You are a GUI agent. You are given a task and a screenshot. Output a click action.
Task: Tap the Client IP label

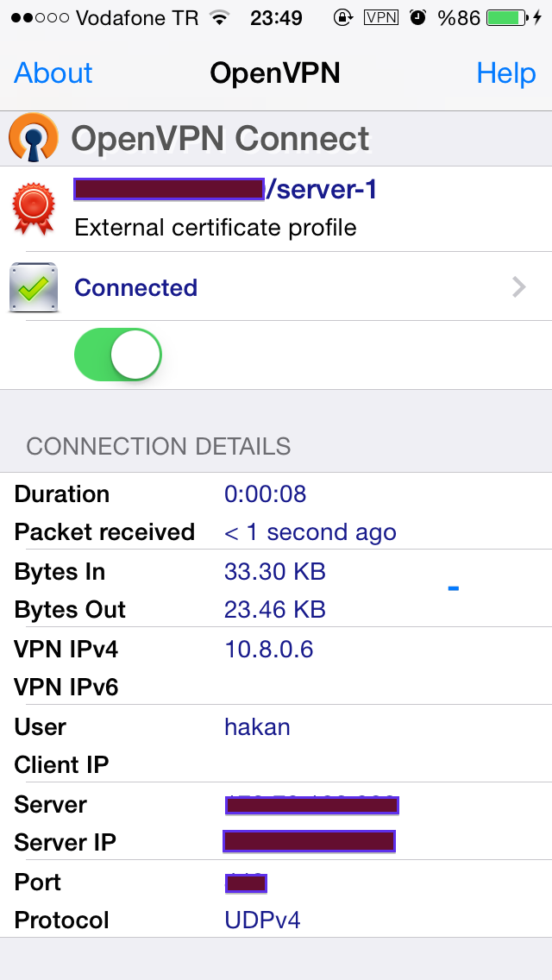[x=61, y=764]
